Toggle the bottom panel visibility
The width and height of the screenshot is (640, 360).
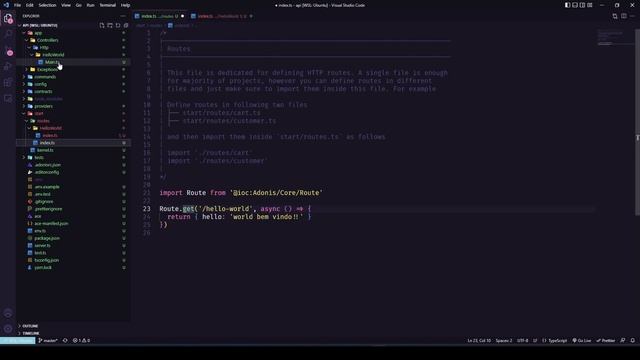pos(575,5)
